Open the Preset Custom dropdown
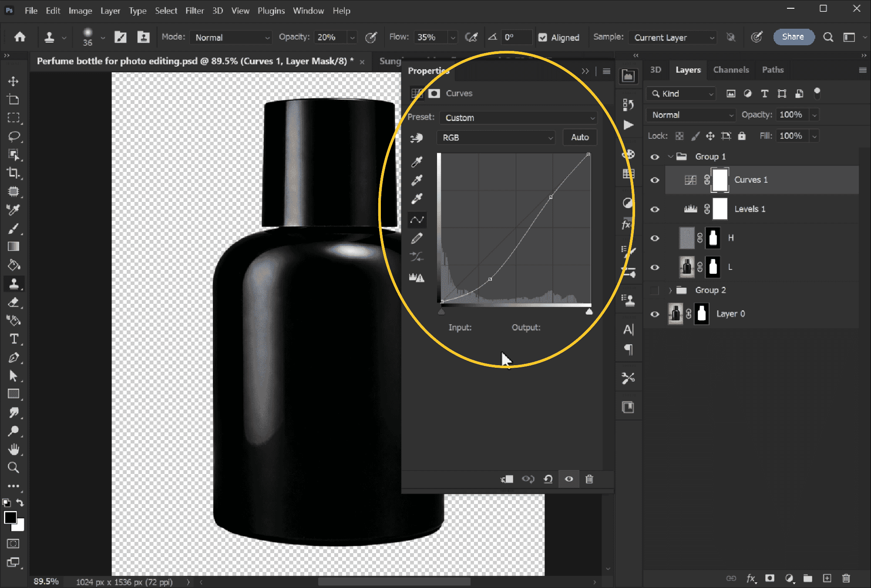This screenshot has height=588, width=871. click(518, 118)
